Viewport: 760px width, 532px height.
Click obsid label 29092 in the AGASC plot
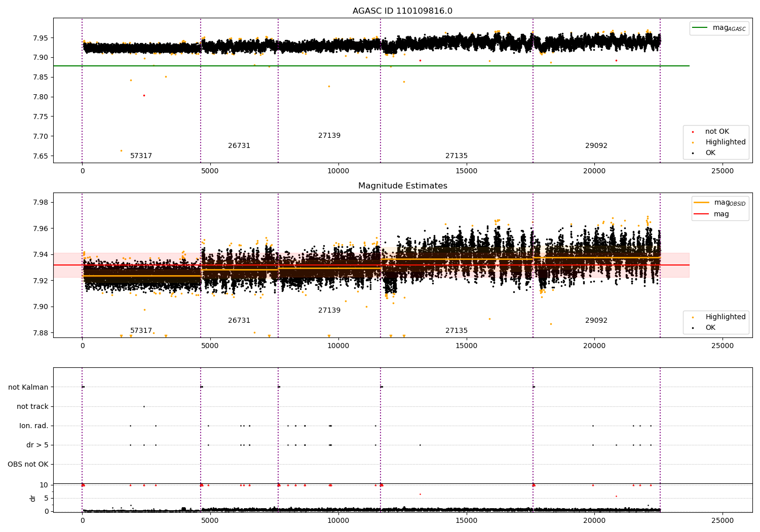pos(596,146)
